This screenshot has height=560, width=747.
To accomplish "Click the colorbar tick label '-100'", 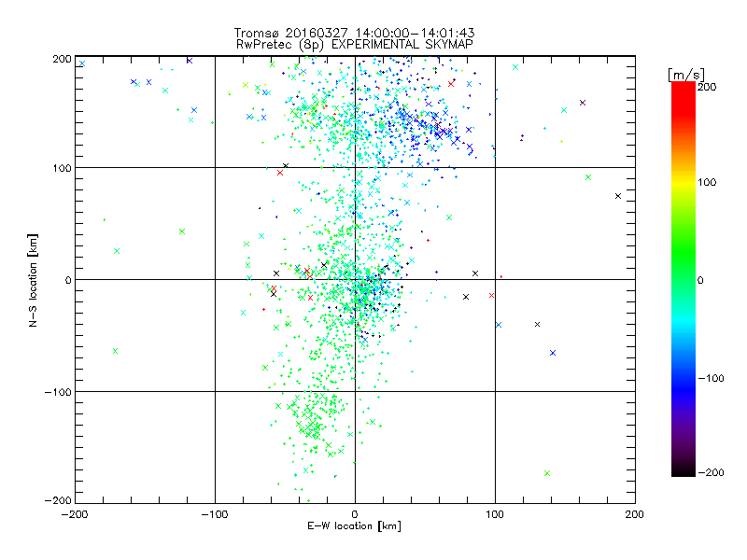I will (711, 378).
